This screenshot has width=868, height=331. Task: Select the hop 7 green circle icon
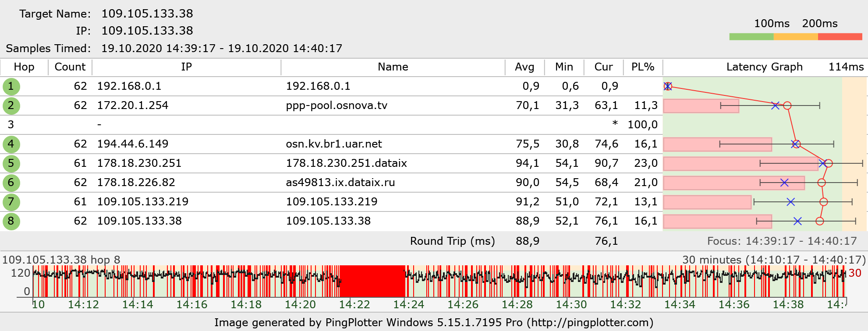tap(11, 202)
